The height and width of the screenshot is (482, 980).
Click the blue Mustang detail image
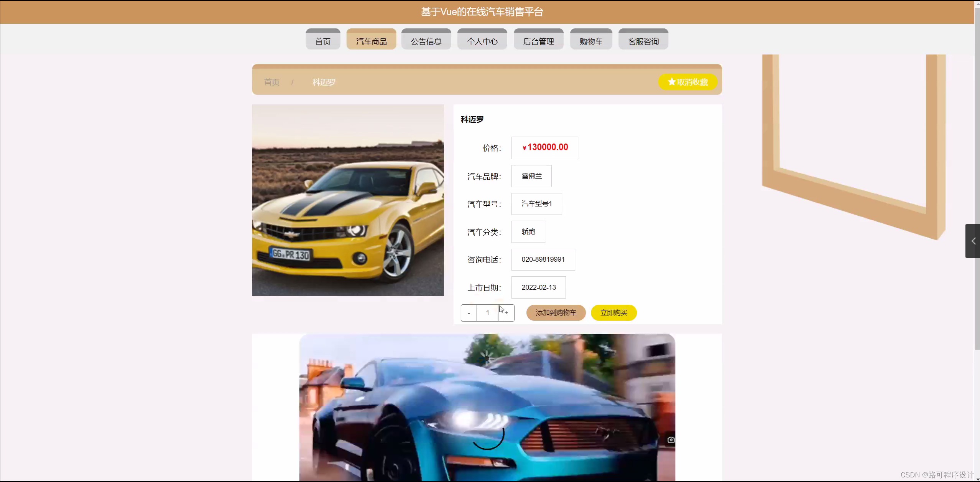point(487,407)
